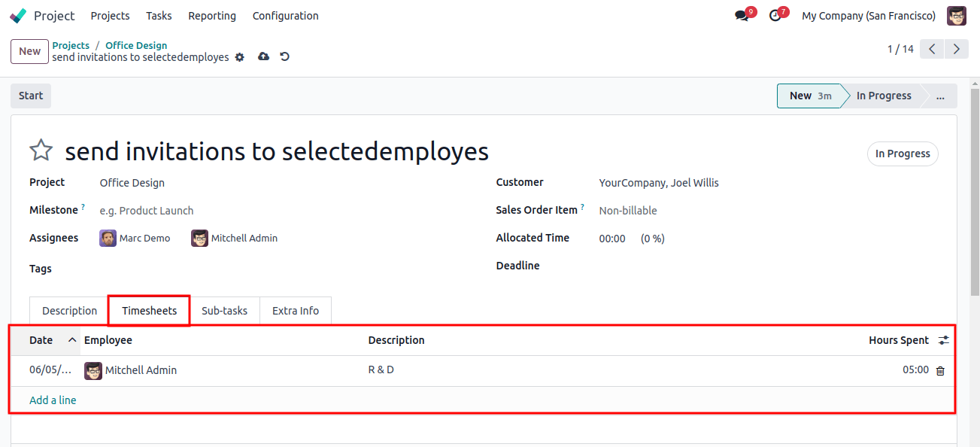Discard changes with the undo icon

(x=284, y=56)
